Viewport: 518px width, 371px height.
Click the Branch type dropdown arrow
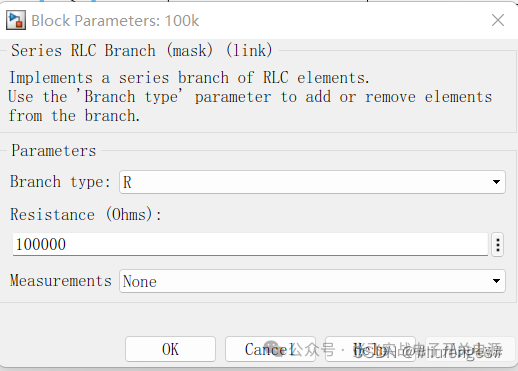pos(496,182)
